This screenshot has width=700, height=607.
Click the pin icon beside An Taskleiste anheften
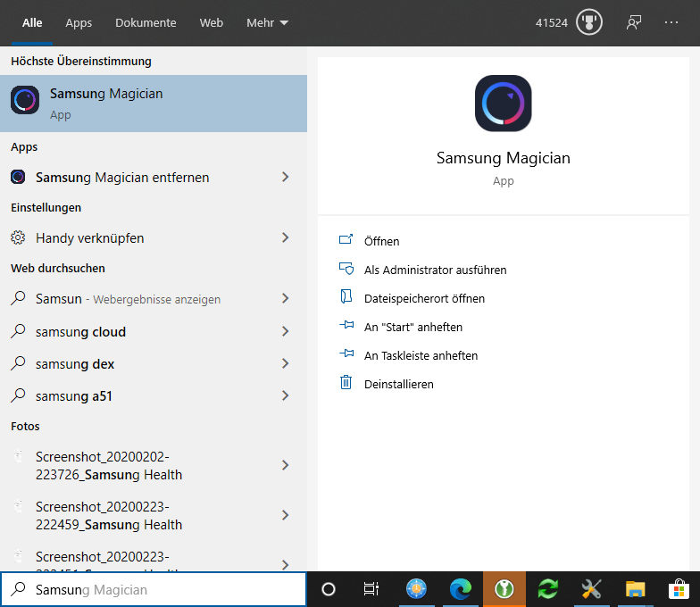[346, 353]
